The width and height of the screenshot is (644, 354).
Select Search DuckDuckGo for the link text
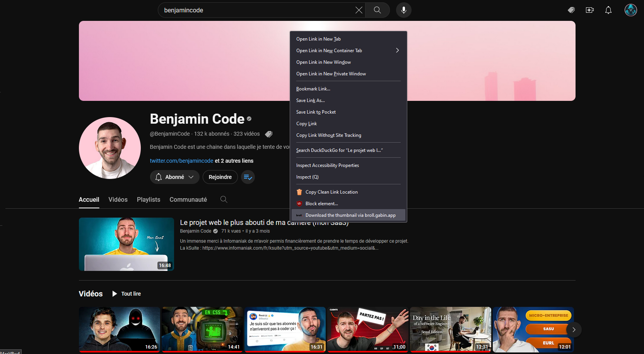tap(348, 150)
